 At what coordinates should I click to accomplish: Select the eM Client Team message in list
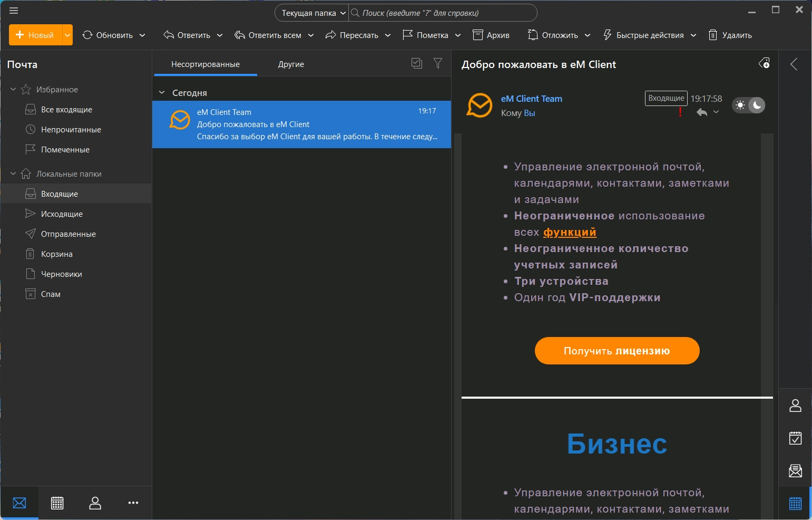301,124
